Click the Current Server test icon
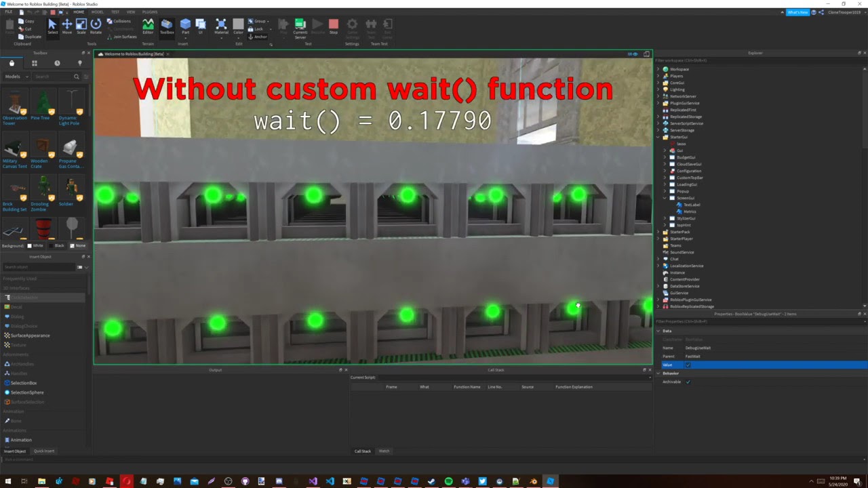The height and width of the screenshot is (488, 868). tap(300, 27)
